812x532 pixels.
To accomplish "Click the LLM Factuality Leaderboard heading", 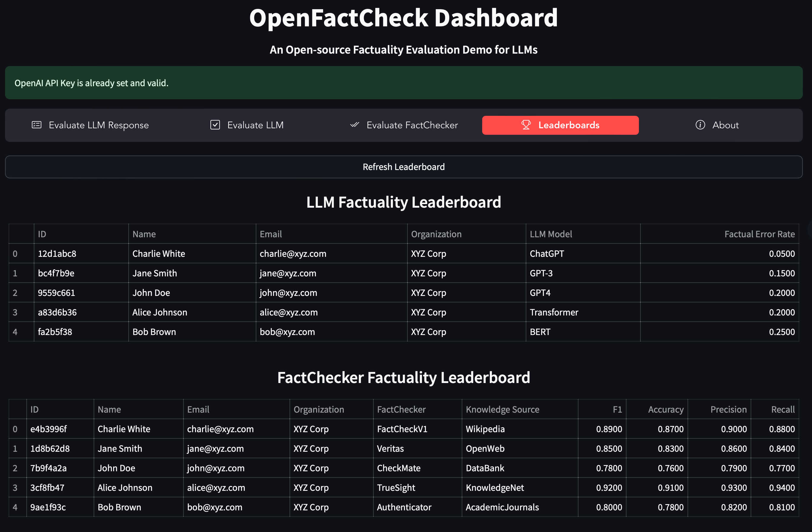I will tap(404, 202).
